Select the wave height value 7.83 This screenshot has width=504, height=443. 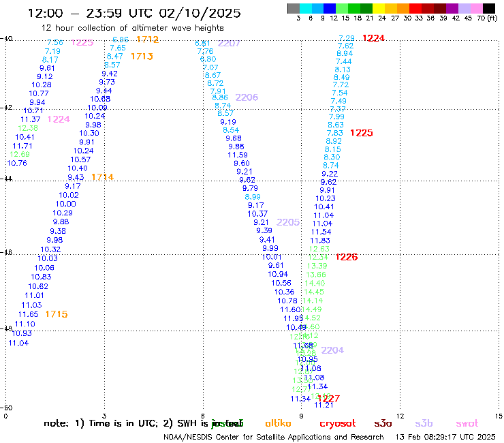(335, 133)
